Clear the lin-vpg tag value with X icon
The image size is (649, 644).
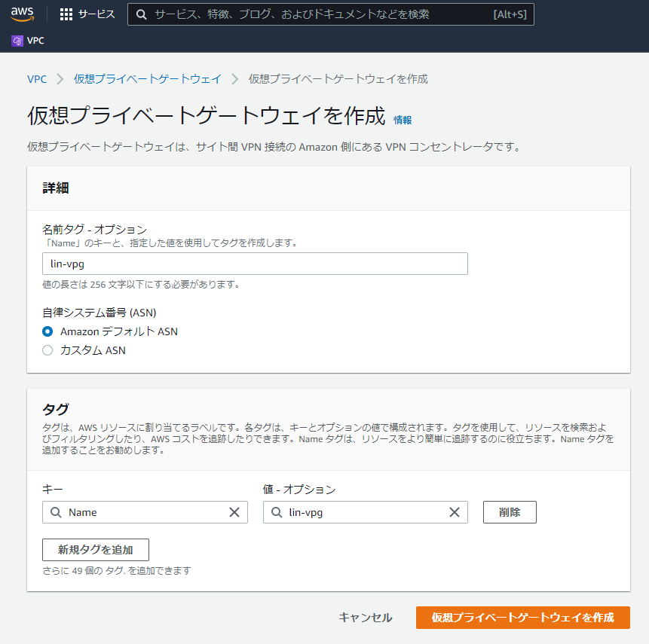(455, 512)
